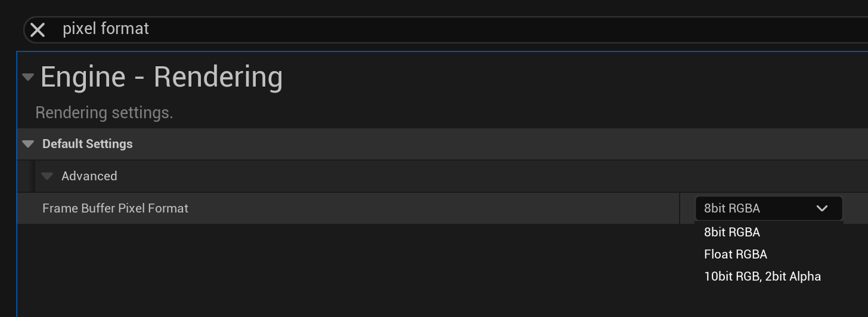Choose 8bit RGBA from the open list
The height and width of the screenshot is (317, 868).
click(x=732, y=232)
